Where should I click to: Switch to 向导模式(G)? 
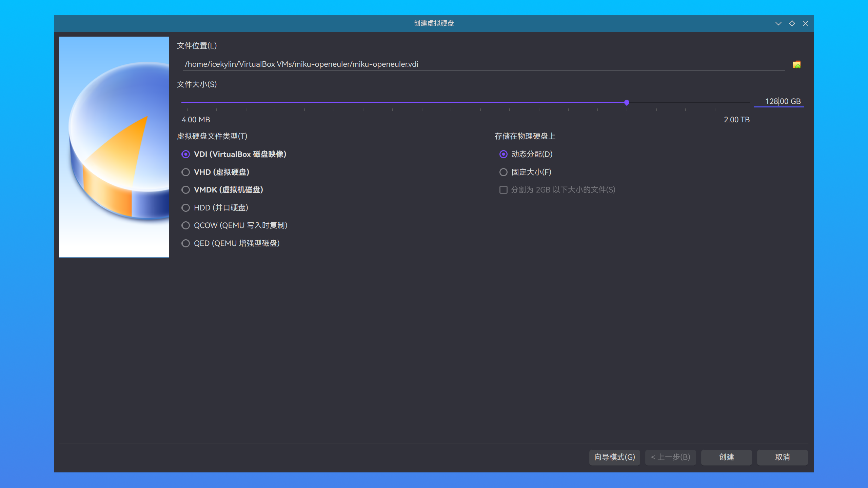point(614,457)
